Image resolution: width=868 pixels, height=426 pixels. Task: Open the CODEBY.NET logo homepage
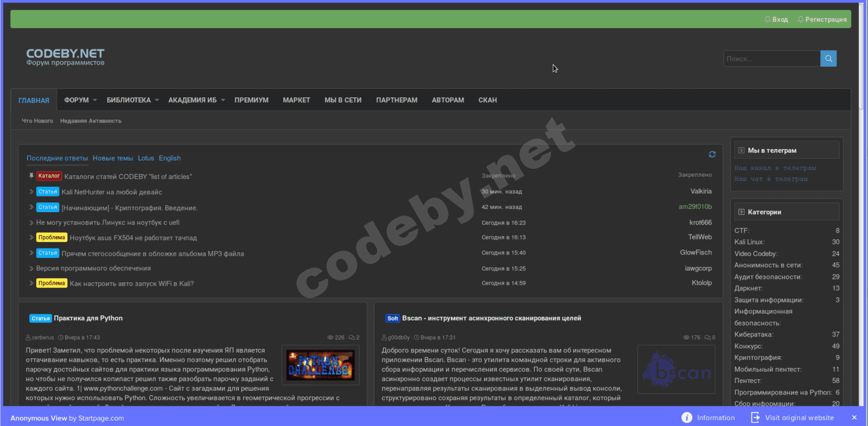[x=65, y=57]
